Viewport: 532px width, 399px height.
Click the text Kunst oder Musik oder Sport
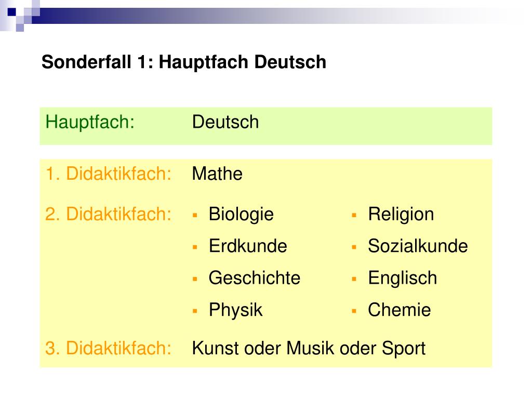click(x=309, y=349)
